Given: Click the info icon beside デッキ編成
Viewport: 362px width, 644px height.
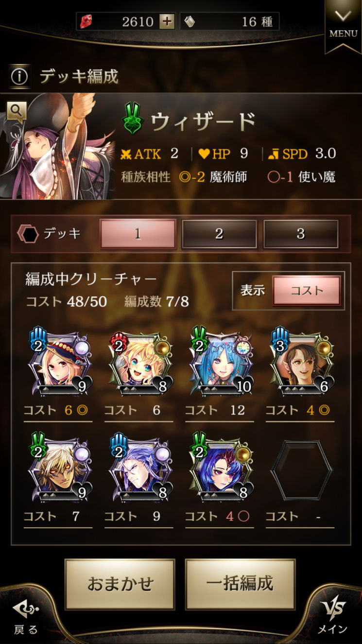Looking at the screenshot, I should click(x=20, y=76).
